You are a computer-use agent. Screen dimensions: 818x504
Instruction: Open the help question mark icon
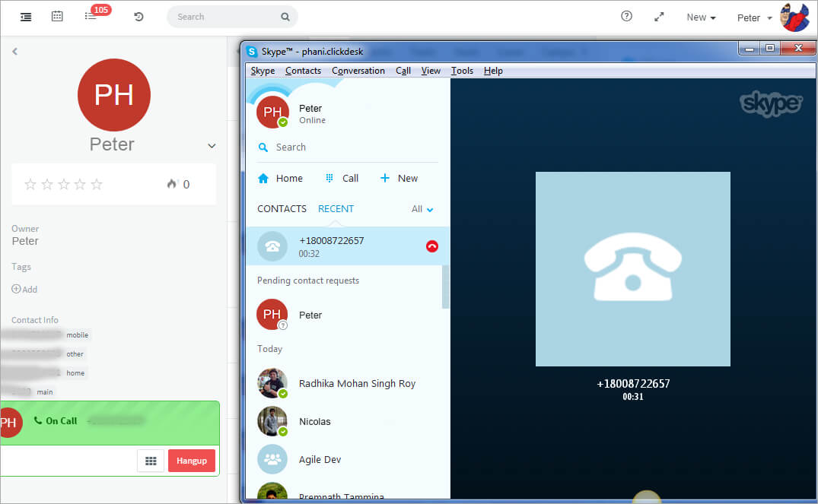pos(626,16)
